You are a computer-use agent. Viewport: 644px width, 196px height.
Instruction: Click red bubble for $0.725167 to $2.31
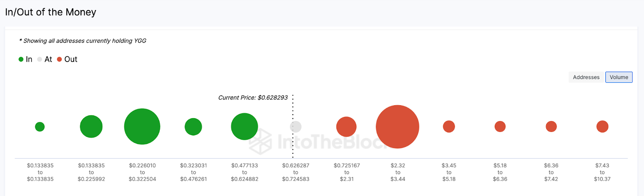pyautogui.click(x=346, y=127)
